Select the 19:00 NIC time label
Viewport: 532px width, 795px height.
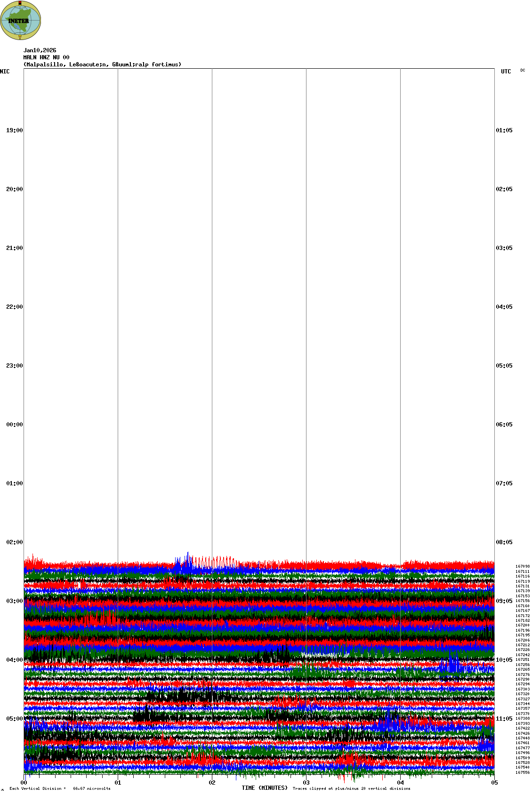coord(14,130)
